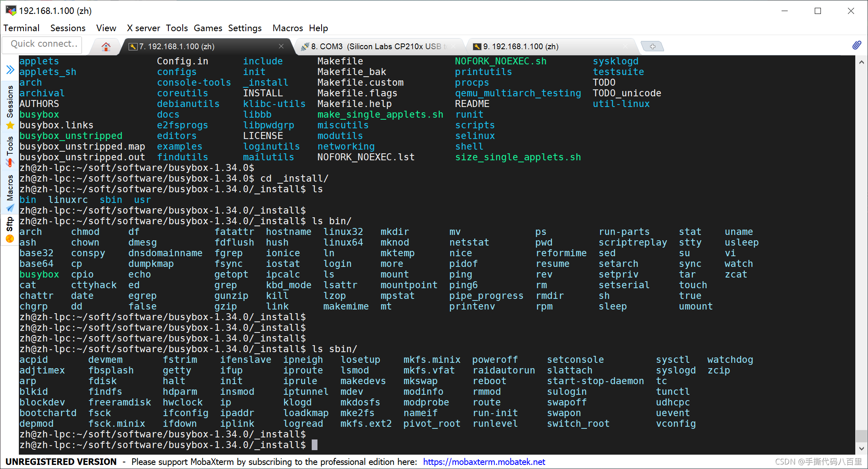Click 'UNREGISTERED VERSION' status text
Viewport: 868px width, 469px height.
click(x=61, y=462)
